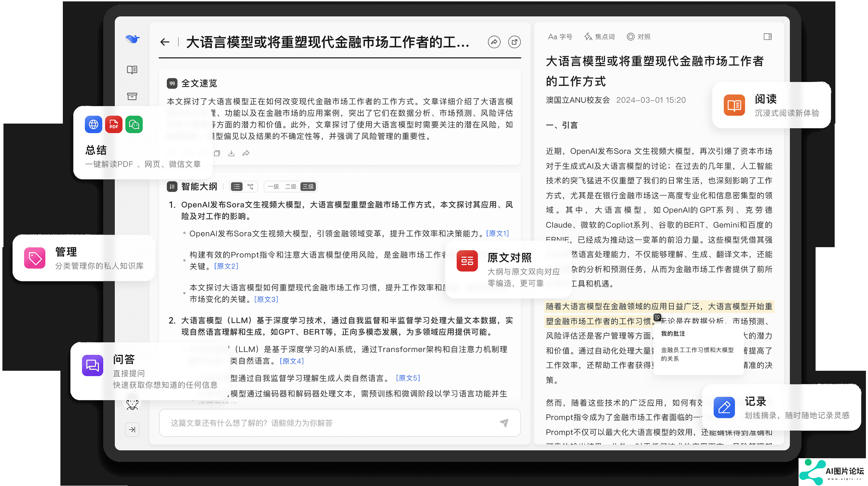This screenshot has width=868, height=486.
Task: Click the truncated article title in header
Action: [x=328, y=42]
